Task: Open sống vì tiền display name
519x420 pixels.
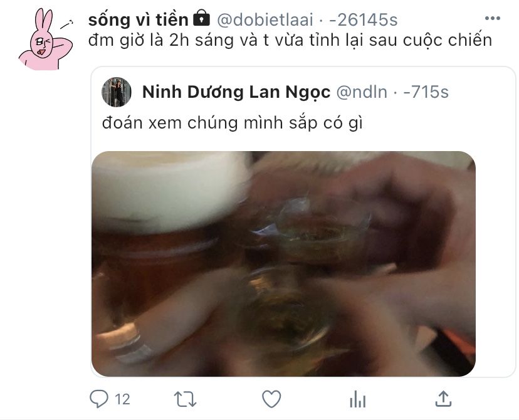Action: pyautogui.click(x=139, y=20)
